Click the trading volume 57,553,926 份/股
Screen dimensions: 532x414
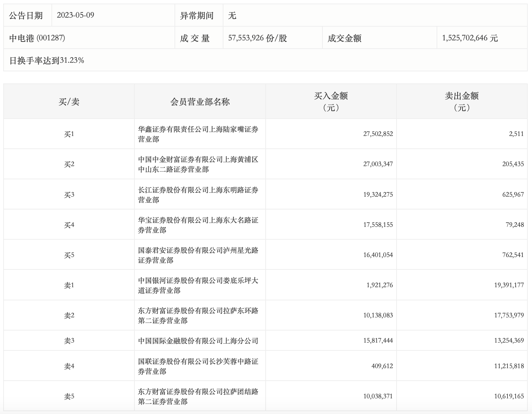[x=257, y=38]
